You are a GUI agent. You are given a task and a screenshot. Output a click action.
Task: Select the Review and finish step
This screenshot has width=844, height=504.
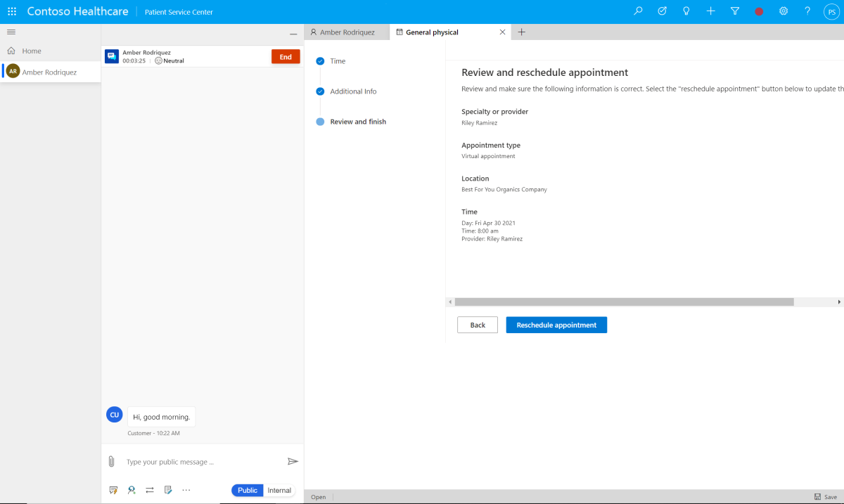tap(358, 122)
